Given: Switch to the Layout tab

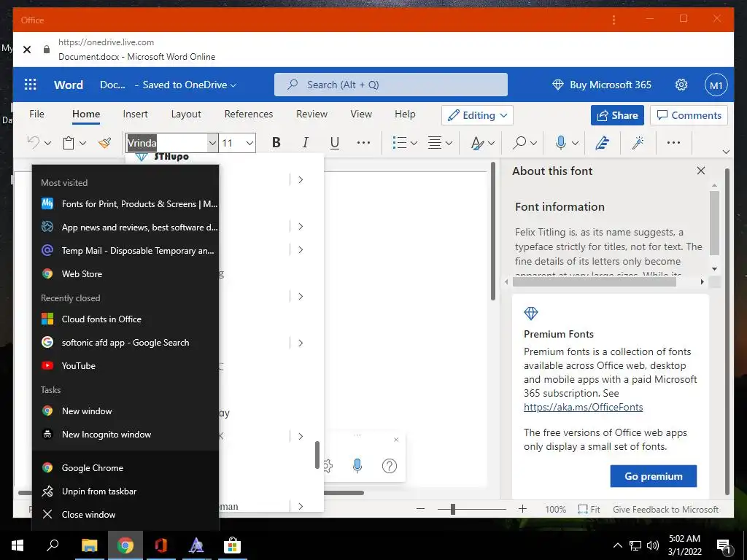Looking at the screenshot, I should click(186, 114).
